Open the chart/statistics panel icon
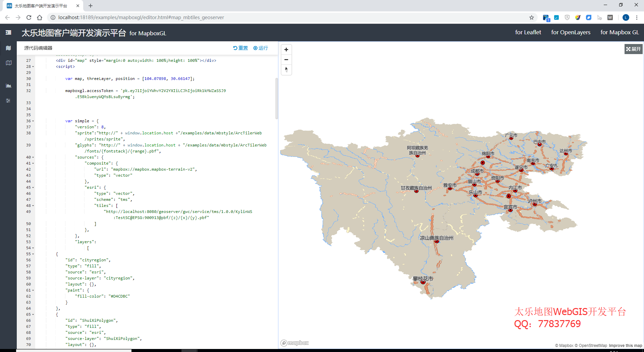The image size is (644, 352). click(x=8, y=86)
